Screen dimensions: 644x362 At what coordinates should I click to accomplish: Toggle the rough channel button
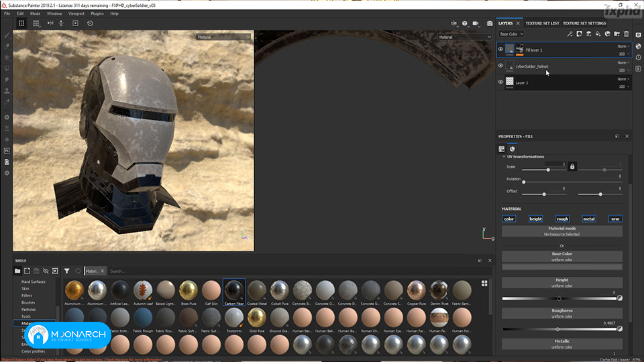point(562,219)
